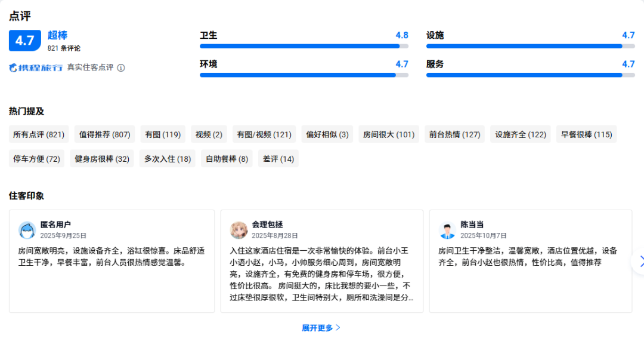Click the 卫生 4.8 rating bar
The height and width of the screenshot is (338, 644).
[x=304, y=46]
